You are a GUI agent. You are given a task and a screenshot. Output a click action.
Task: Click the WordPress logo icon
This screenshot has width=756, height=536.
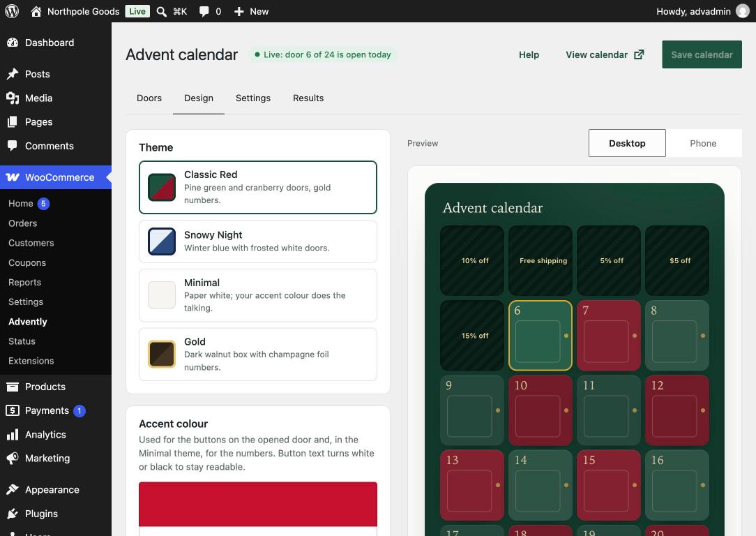(x=12, y=11)
